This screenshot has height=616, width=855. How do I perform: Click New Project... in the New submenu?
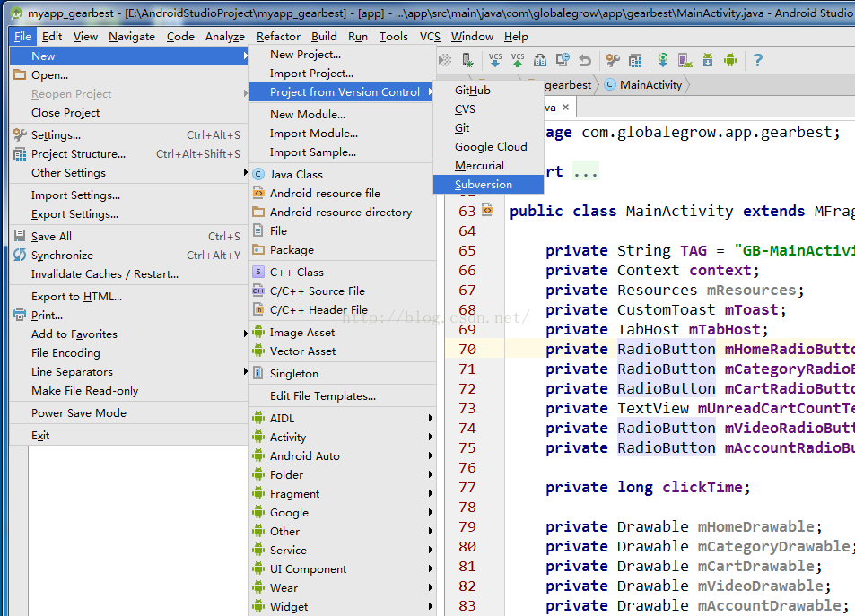coord(343,55)
